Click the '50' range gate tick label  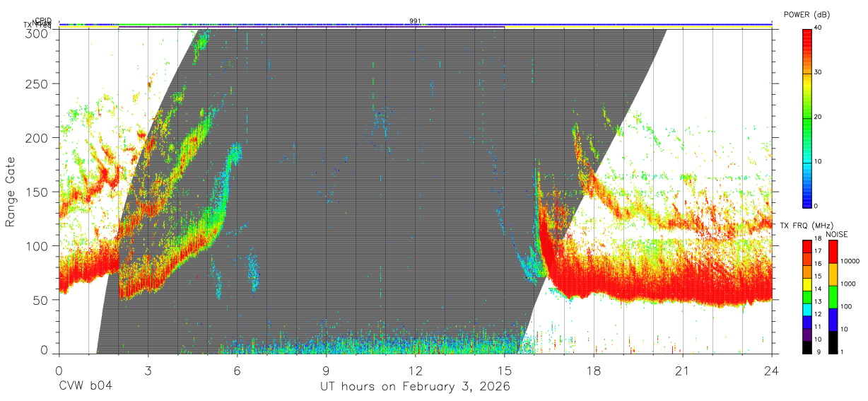point(41,299)
